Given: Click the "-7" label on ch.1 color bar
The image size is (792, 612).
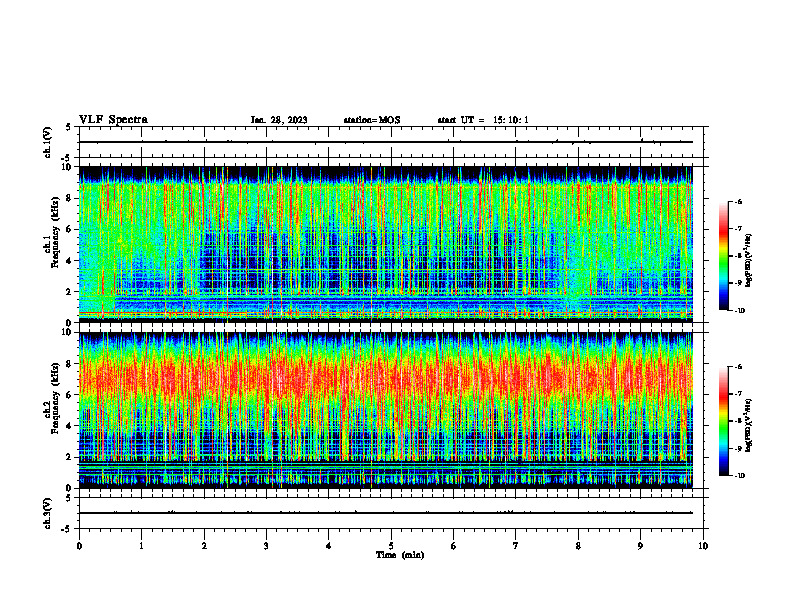Looking at the screenshot, I should 738,229.
